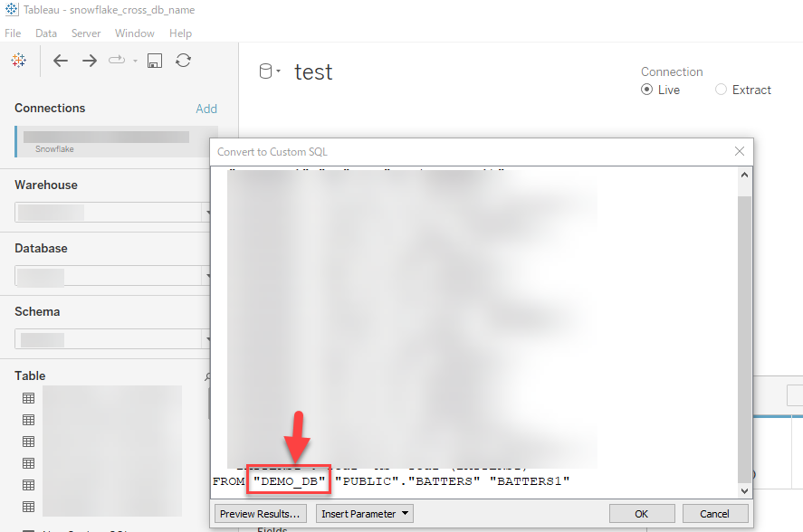Open the Window menu
The width and height of the screenshot is (803, 532).
tap(135, 33)
